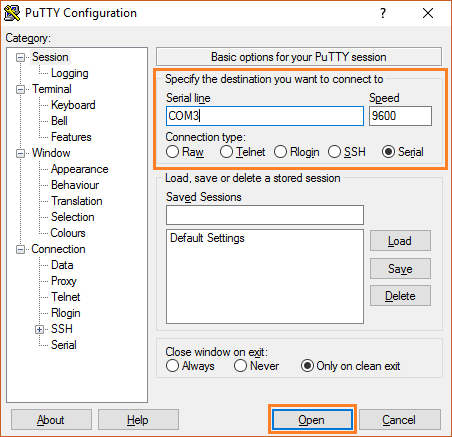Open the Telnet category in tree

tap(66, 297)
